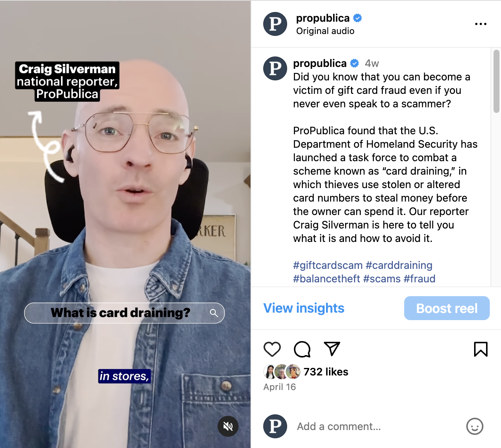501x448 pixels.
Task: Open comments via speech bubble icon
Action: [302, 349]
